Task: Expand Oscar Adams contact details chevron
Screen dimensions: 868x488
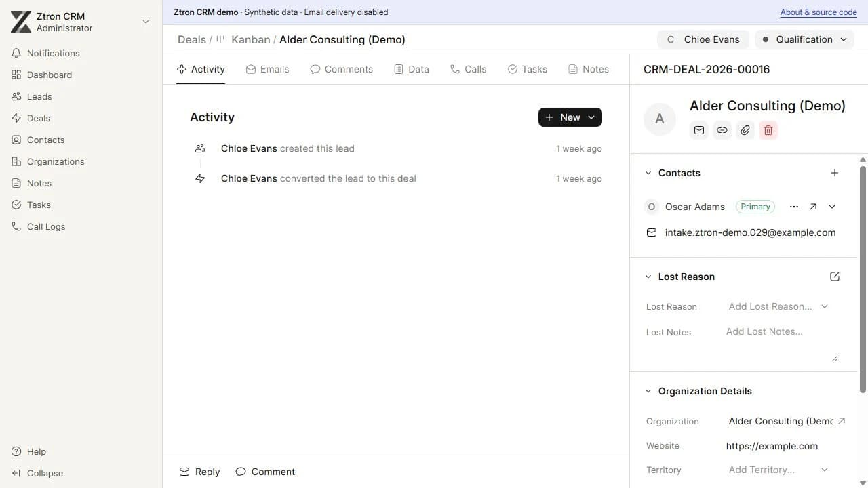Action: (x=832, y=207)
